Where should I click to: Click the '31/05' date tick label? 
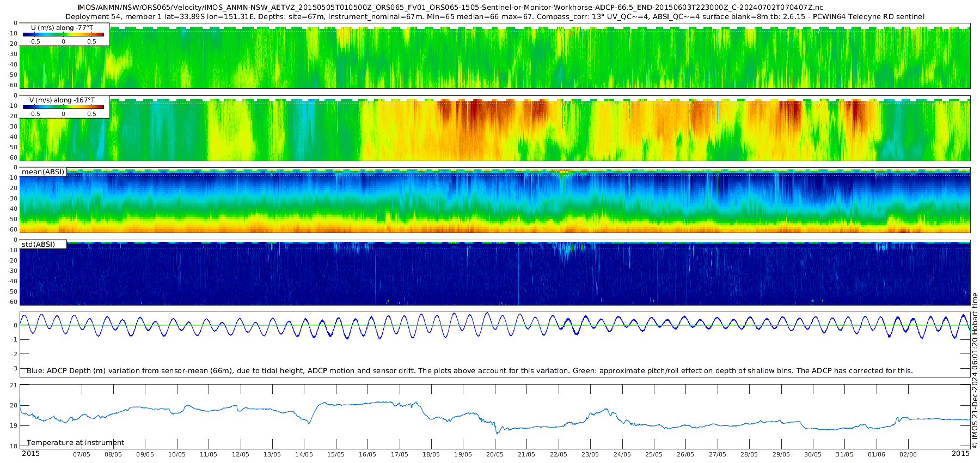pyautogui.click(x=845, y=454)
